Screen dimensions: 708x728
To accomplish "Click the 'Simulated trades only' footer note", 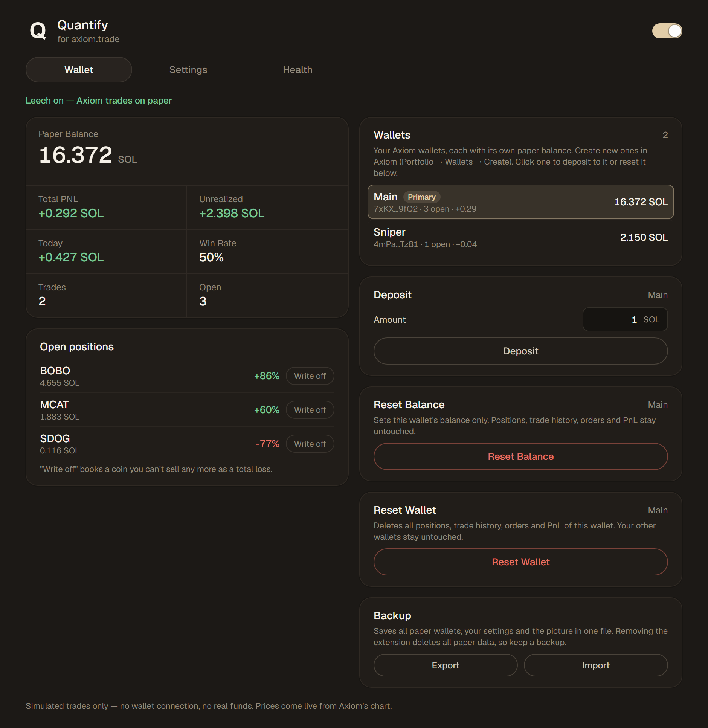I will point(209,706).
